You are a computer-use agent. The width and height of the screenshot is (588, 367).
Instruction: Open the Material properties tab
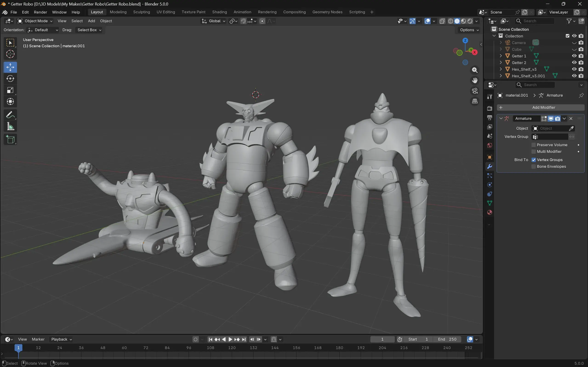click(x=490, y=212)
